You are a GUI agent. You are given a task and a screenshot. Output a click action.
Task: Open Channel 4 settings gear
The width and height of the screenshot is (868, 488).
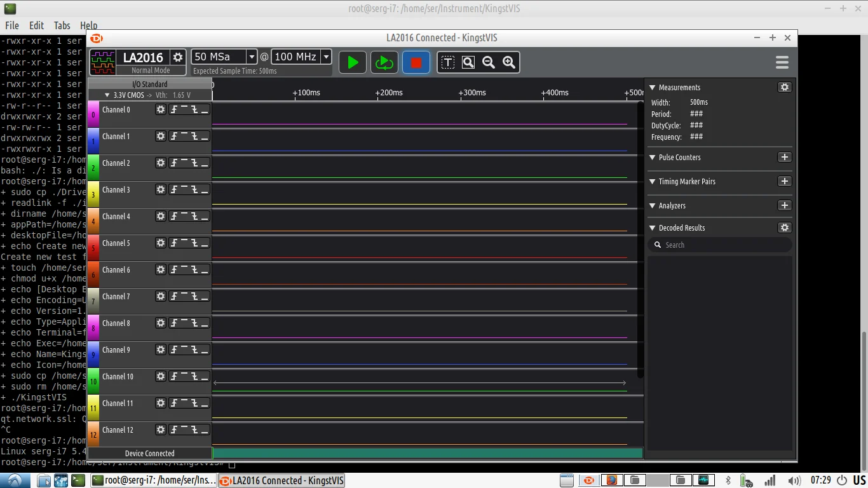(161, 216)
